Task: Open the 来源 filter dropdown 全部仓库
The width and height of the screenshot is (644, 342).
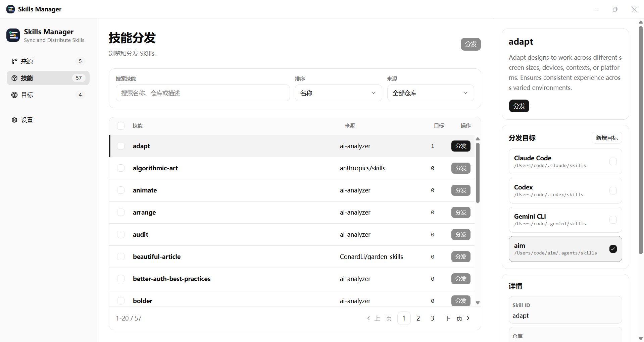Action: pyautogui.click(x=431, y=93)
